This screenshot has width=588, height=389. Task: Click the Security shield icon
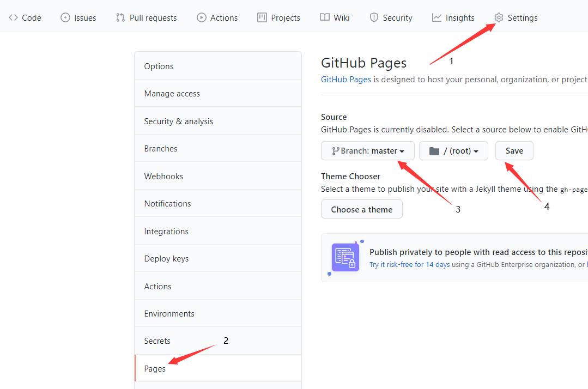tap(374, 17)
